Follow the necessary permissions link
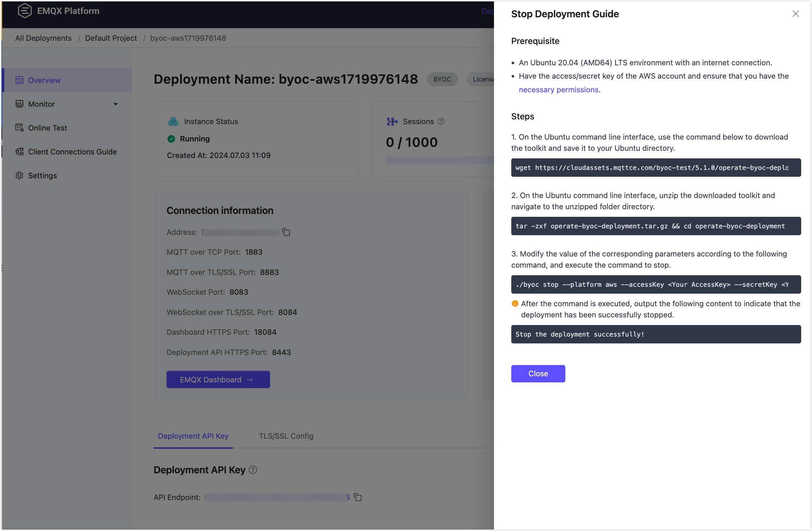Image resolution: width=812 pixels, height=531 pixels. point(559,90)
